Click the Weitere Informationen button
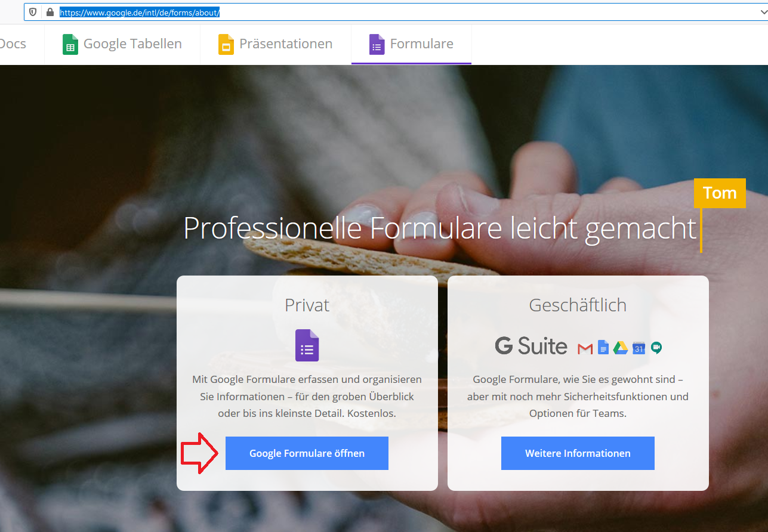Viewport: 768px width, 532px height. pyautogui.click(x=578, y=453)
